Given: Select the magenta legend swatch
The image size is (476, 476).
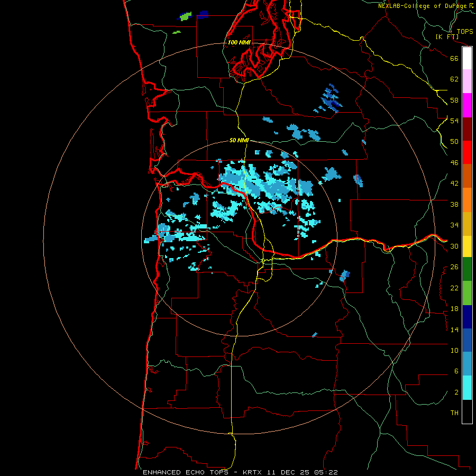Looking at the screenshot, I should pyautogui.click(x=467, y=105).
